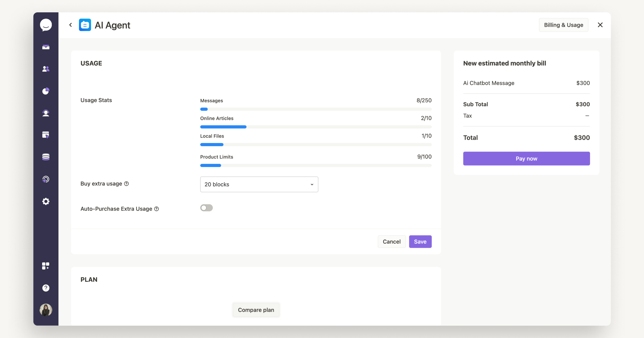
Task: Collapse the AI Agent panel with back chevron
Action: [70, 25]
